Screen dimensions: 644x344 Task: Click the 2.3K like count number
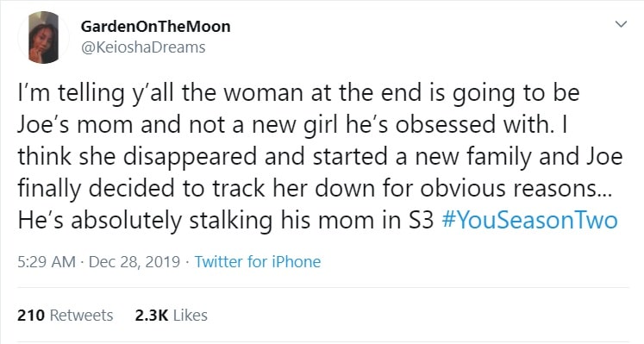152,316
